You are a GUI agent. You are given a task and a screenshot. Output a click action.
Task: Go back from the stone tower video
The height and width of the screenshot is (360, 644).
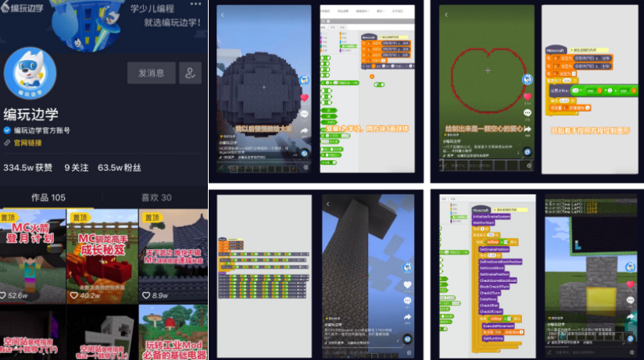click(x=327, y=204)
